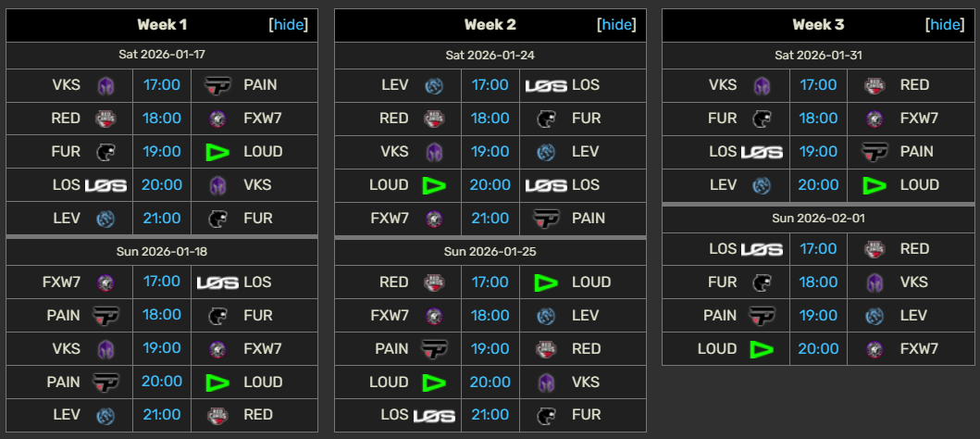This screenshot has height=439, width=980.
Task: Click green LOUD logo in Jan 17 19:00 match
Action: pos(217,152)
